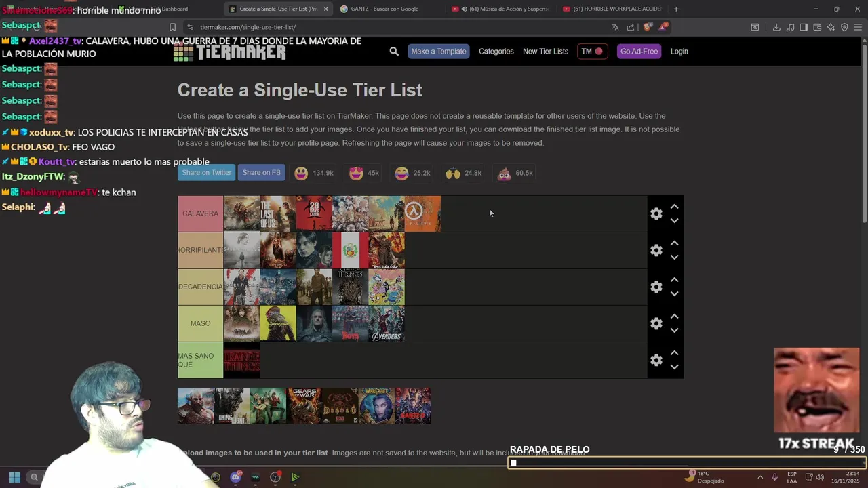
Task: Move MAS SANO QUE row down with chevron
Action: click(674, 367)
